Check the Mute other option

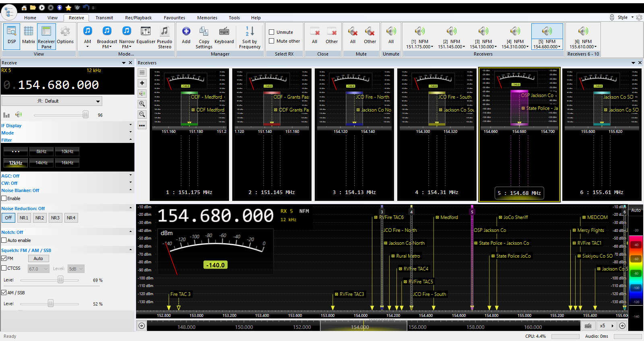click(272, 41)
